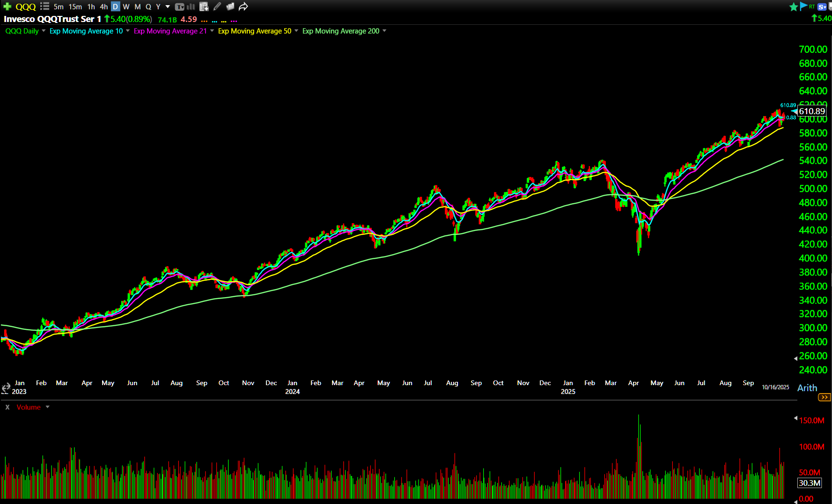Open the Exp Moving Average 200 dropdown
The height and width of the screenshot is (504, 832).
pyautogui.click(x=384, y=31)
